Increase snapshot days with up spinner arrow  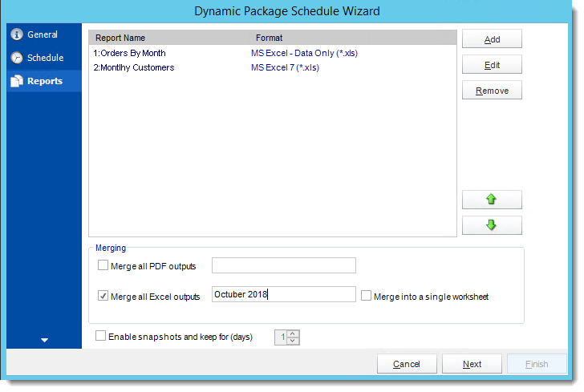[293, 334]
